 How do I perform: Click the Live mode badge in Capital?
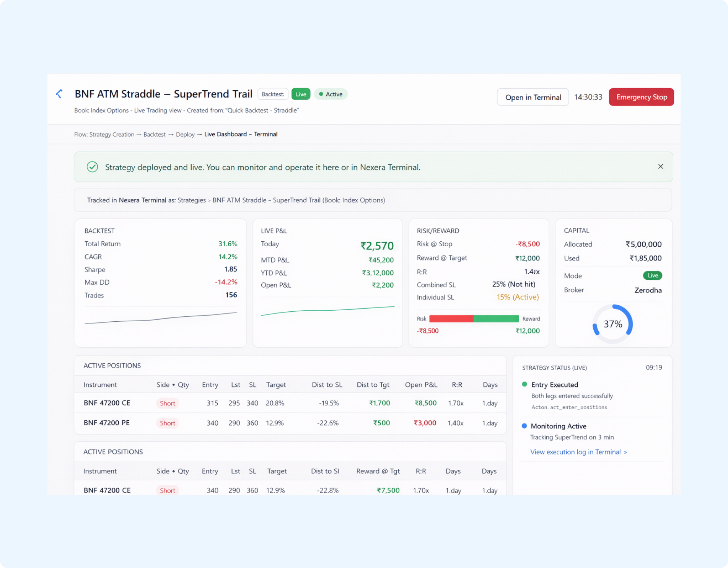tap(653, 275)
